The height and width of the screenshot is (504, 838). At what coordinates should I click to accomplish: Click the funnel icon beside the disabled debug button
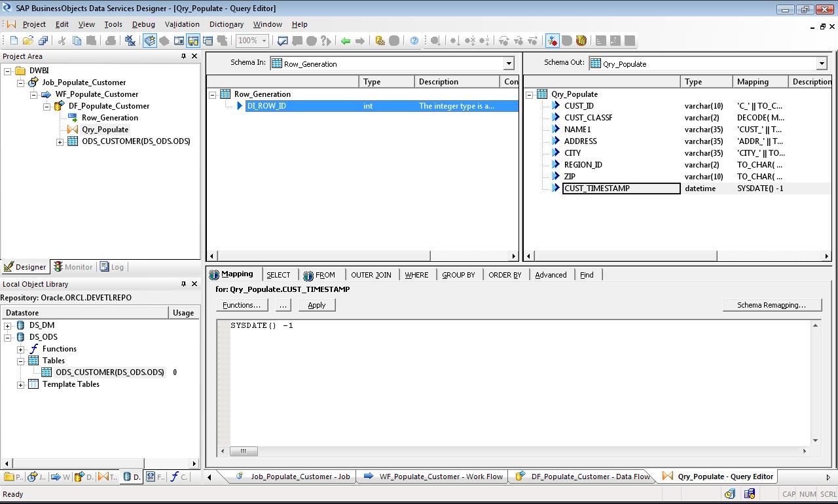point(581,41)
